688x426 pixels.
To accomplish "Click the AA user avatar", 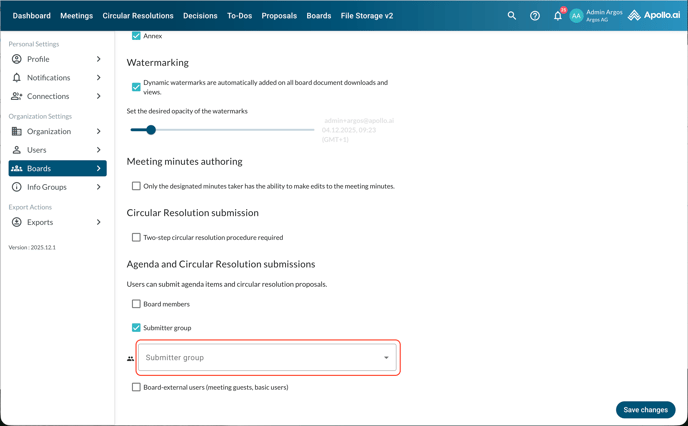I will click(x=576, y=16).
